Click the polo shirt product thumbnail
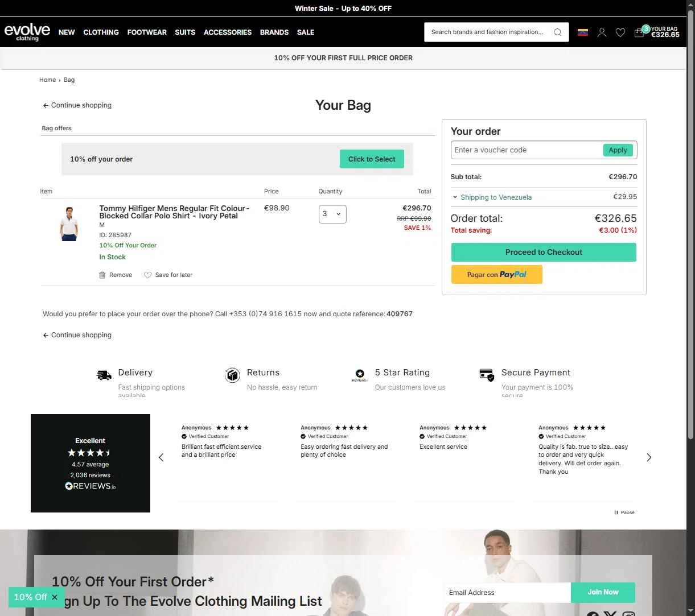 pyautogui.click(x=69, y=224)
